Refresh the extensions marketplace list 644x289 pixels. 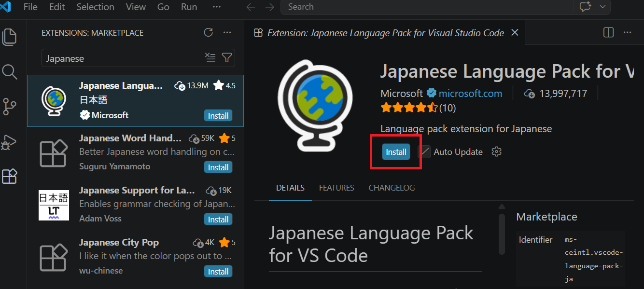[x=208, y=33]
